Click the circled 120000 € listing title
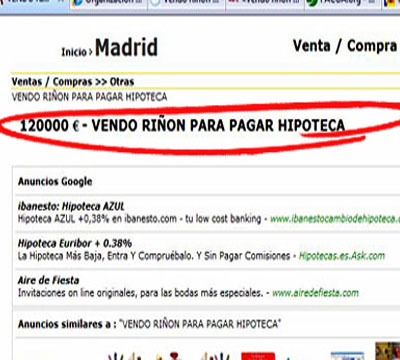This screenshot has height=360, width=400. tap(182, 126)
